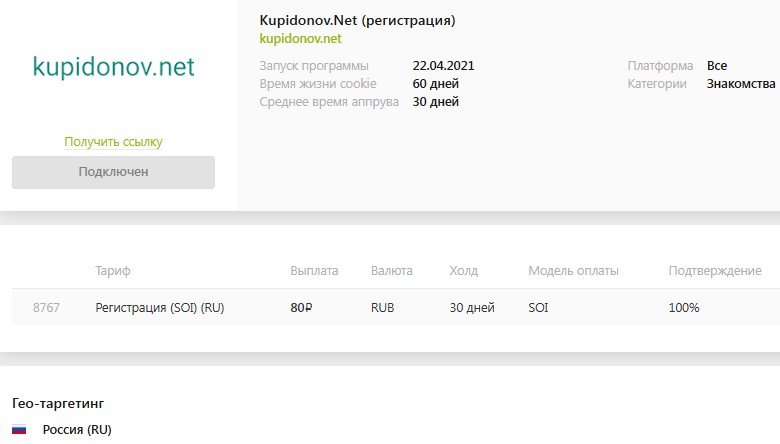Click the Kupidonov.Net (регистрация) title
The height and width of the screenshot is (444, 780).
coord(362,19)
